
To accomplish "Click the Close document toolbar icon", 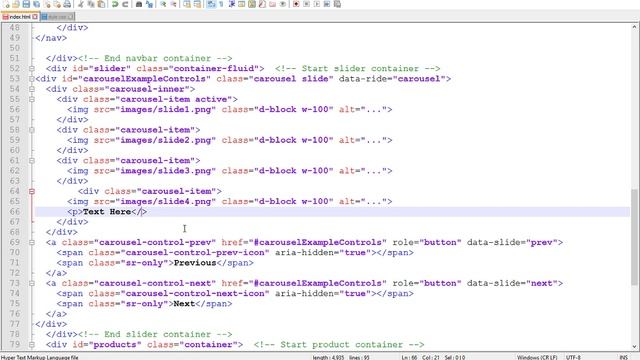I will coord(47,4).
